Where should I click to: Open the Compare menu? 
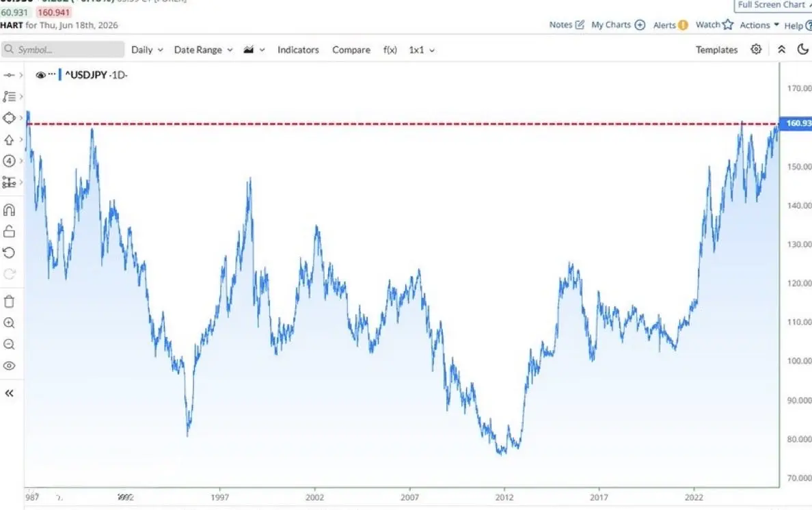tap(351, 50)
